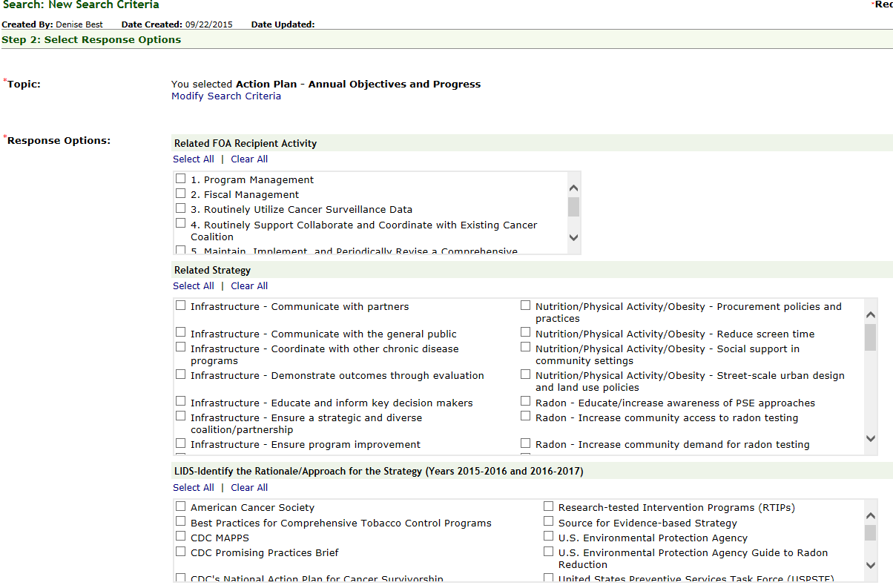Enable the U.S. Environmental Protection Agency checkbox
893x588 pixels.
coord(549,537)
